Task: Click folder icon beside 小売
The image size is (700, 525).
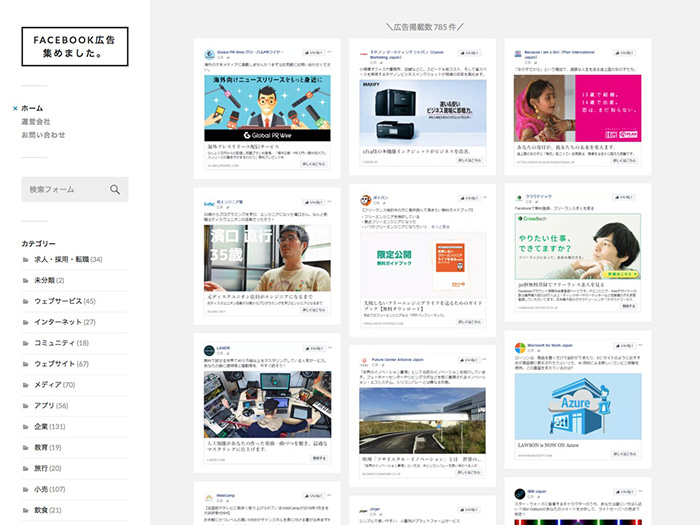Action: 25,489
